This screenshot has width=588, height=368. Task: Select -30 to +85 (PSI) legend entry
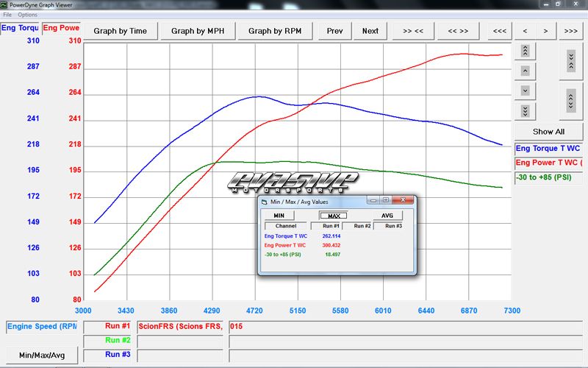[548, 177]
